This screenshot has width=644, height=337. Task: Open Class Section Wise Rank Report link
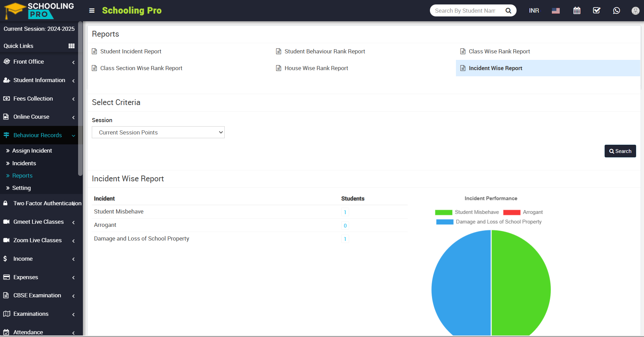click(x=141, y=68)
